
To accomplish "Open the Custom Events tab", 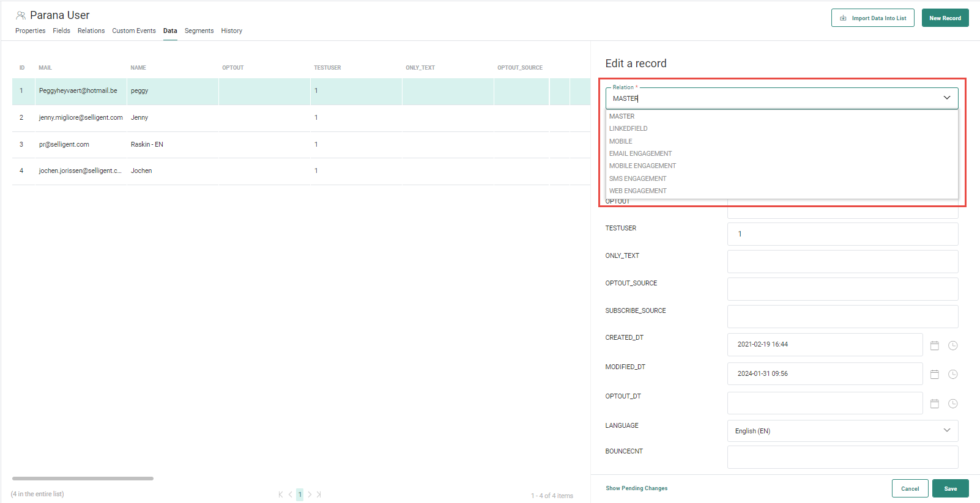I will tap(133, 31).
